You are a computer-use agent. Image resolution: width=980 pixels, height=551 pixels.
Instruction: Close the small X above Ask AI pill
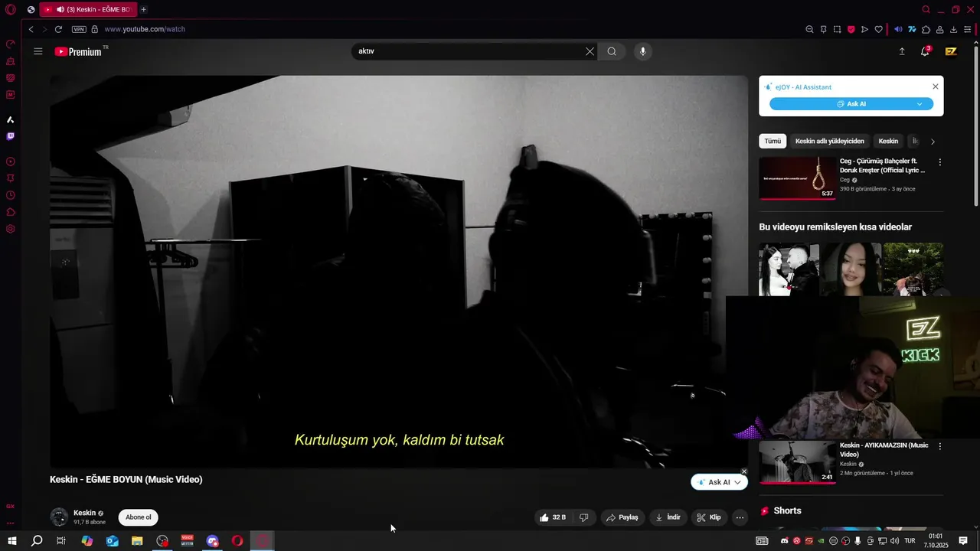[x=743, y=471]
